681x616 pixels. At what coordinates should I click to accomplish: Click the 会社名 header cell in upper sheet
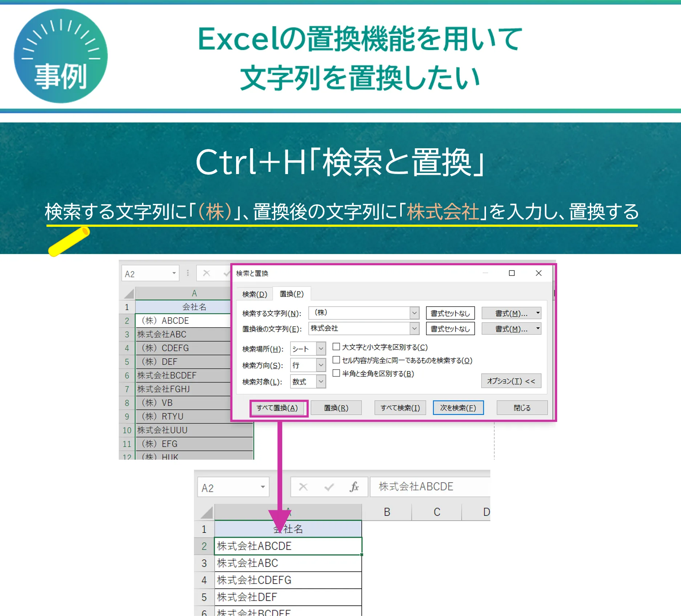(x=183, y=307)
